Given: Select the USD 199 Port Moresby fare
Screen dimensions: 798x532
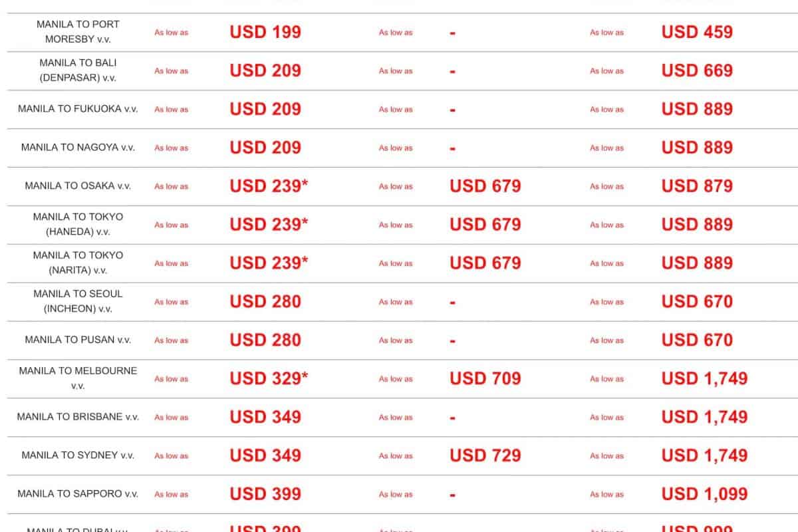Looking at the screenshot, I should (x=265, y=32).
